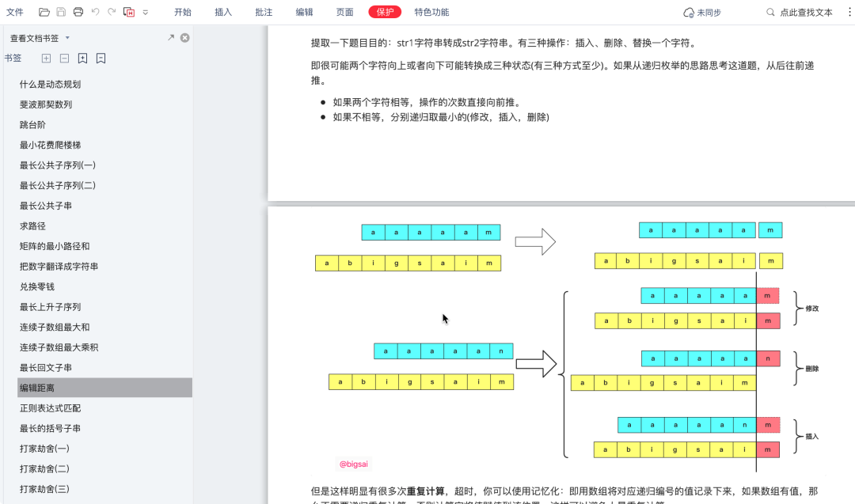Screen dimensions: 855x504
Task: Open bookmark 什么是动态规划
Action: click(50, 84)
